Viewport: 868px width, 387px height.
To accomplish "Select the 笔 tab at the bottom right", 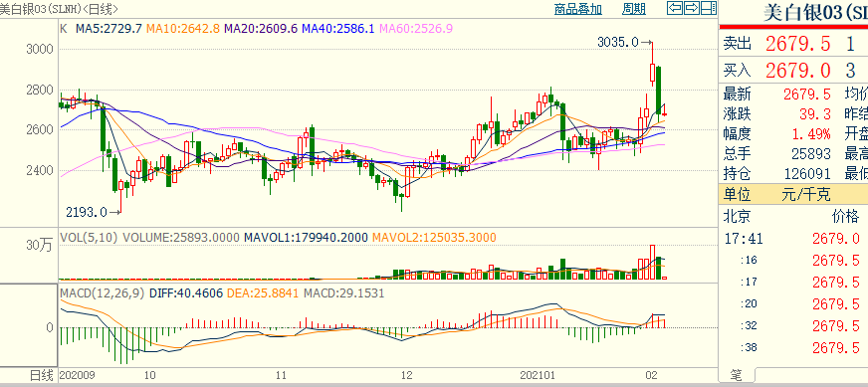I will coord(736,376).
